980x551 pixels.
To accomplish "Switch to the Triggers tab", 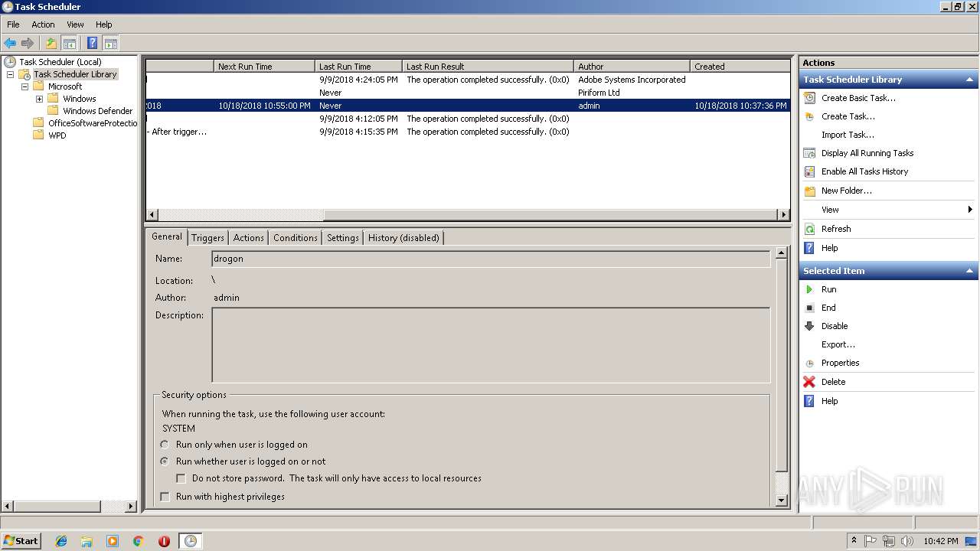I will pos(207,238).
